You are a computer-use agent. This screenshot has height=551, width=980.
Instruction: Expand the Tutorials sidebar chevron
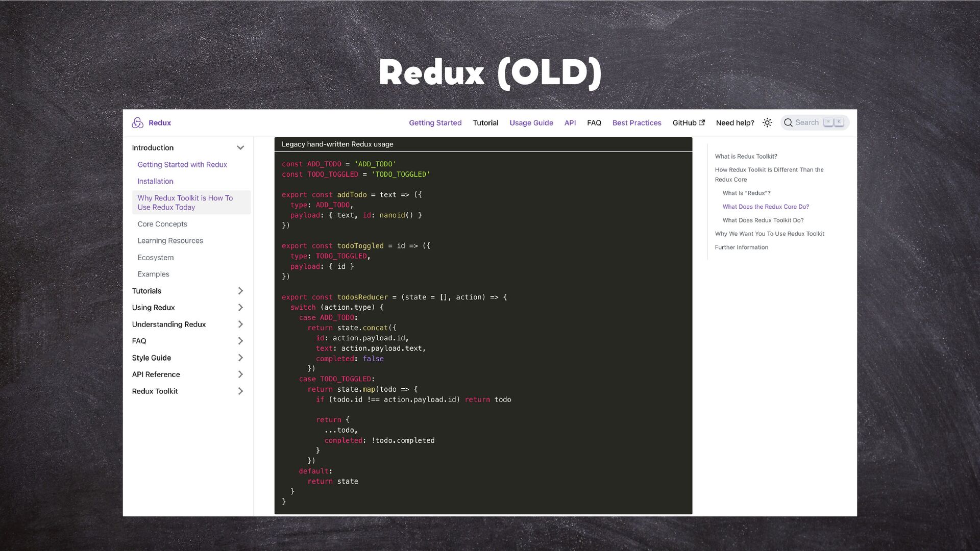(x=240, y=291)
